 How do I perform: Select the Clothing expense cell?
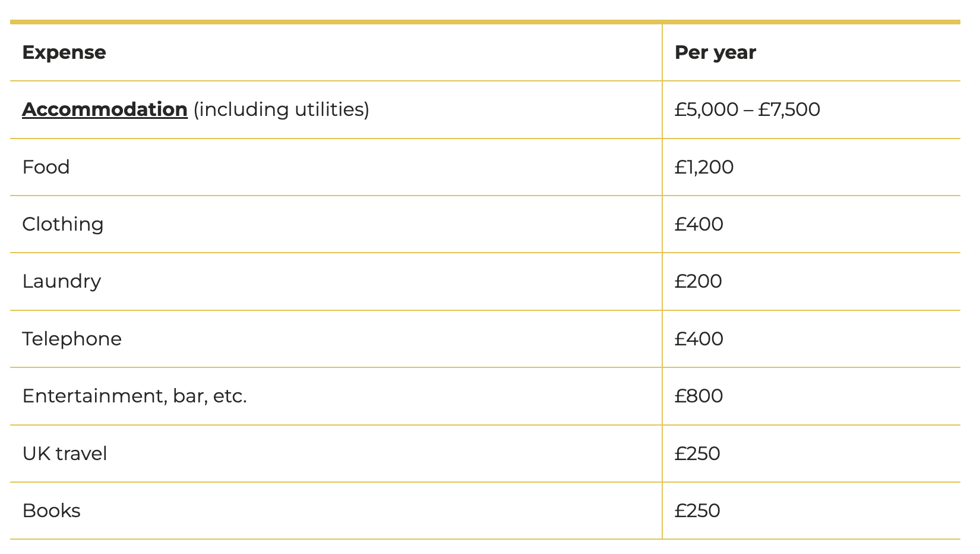pos(63,224)
